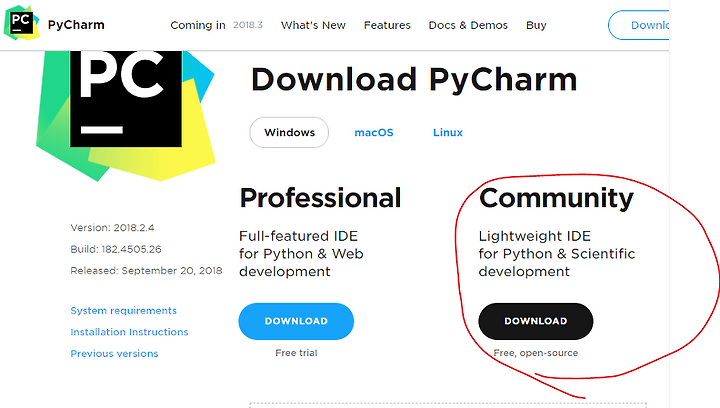
Task: Open the Coming in 2018.3 menu item
Action: [x=216, y=25]
